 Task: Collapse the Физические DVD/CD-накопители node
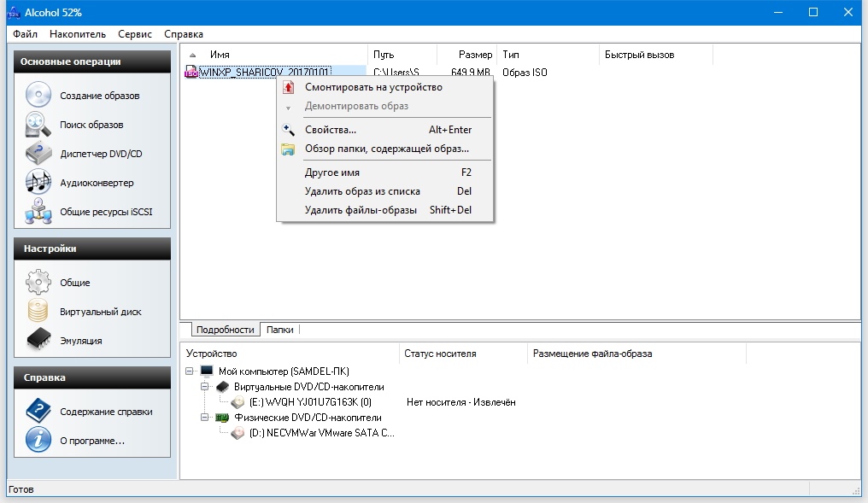click(x=205, y=418)
